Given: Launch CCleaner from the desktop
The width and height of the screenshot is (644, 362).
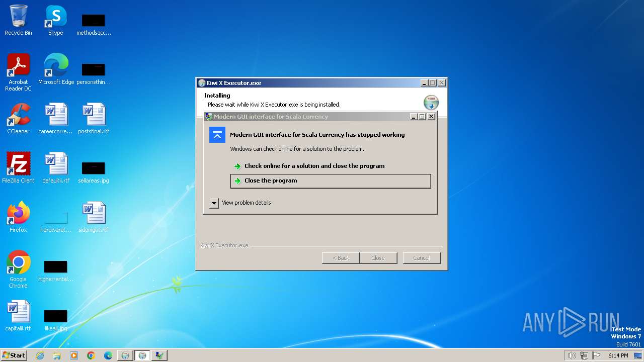Looking at the screenshot, I should [18, 119].
